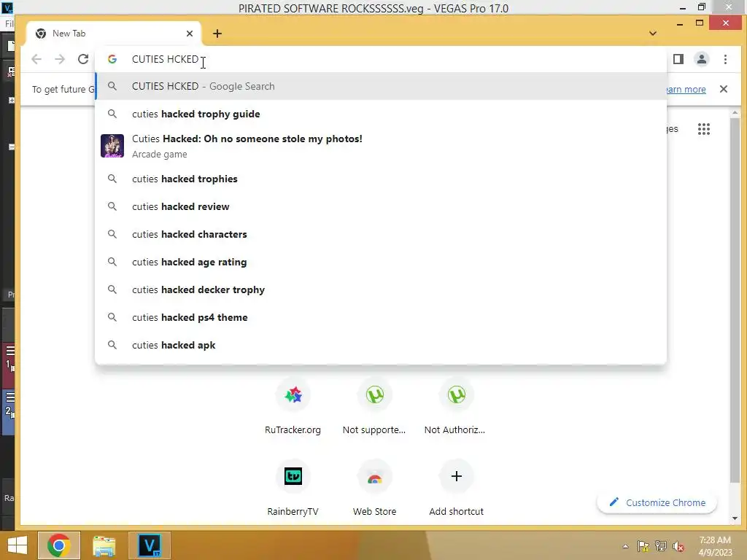
Task: Select suggestion cuties hacked age rating
Action: point(381,262)
